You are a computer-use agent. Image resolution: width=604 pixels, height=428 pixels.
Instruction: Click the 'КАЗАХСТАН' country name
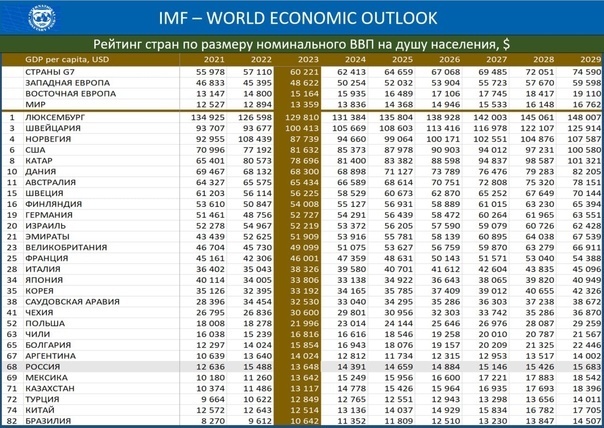tap(50, 388)
